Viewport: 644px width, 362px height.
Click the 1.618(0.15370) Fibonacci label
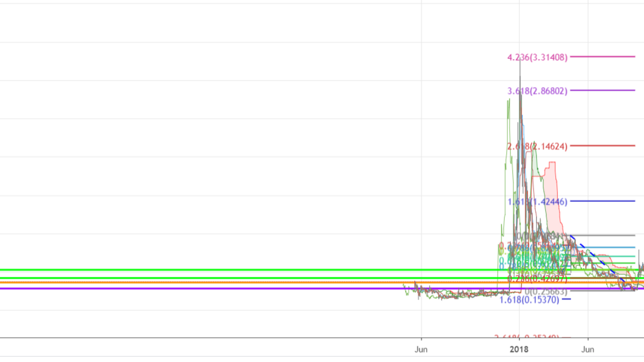pos(529,300)
